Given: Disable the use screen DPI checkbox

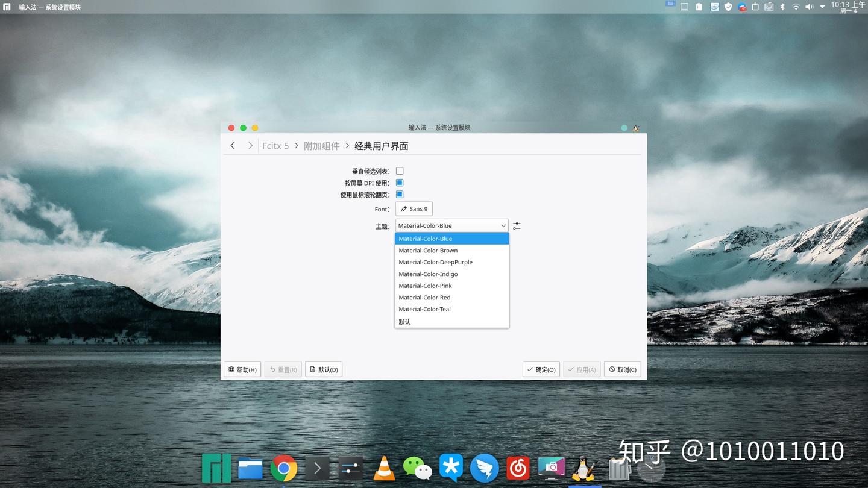Looking at the screenshot, I should pyautogui.click(x=400, y=183).
